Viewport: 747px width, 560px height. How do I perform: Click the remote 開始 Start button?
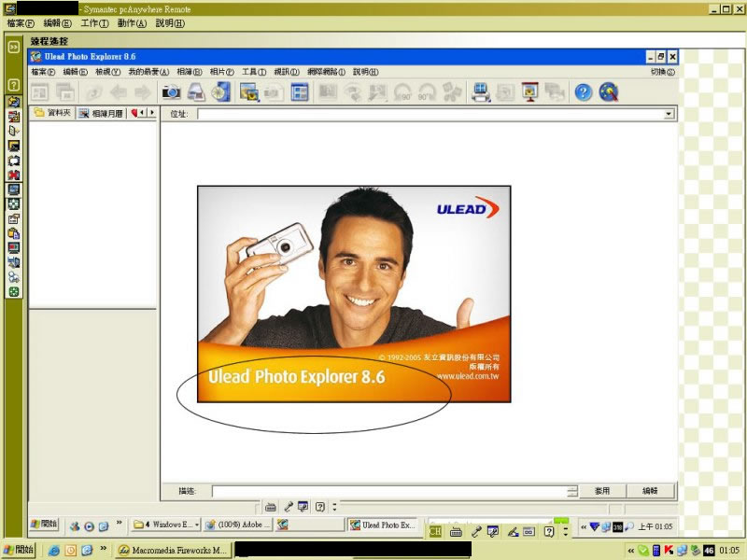pos(44,525)
